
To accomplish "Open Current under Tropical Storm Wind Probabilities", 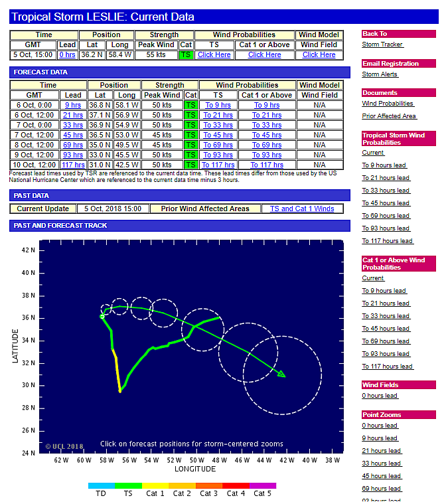I will pos(373,153).
